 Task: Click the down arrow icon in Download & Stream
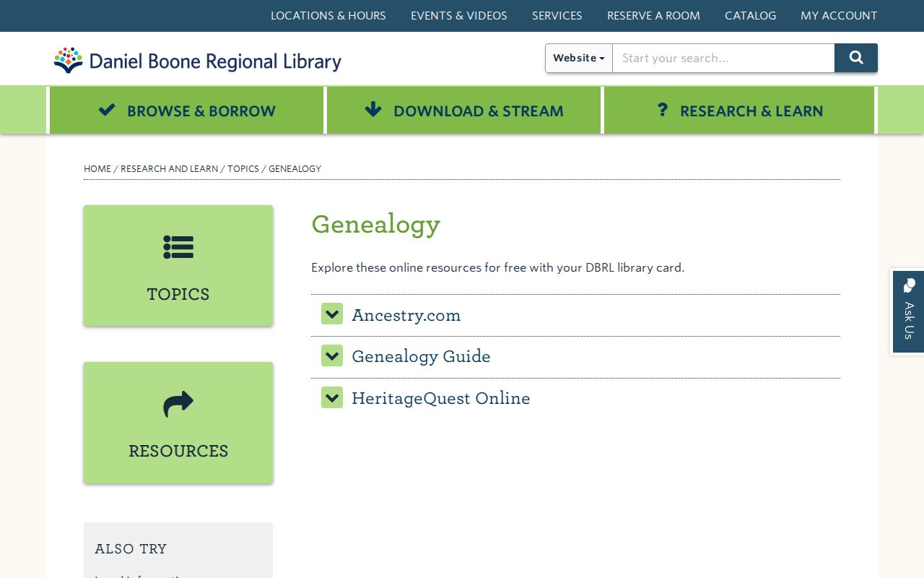point(372,109)
